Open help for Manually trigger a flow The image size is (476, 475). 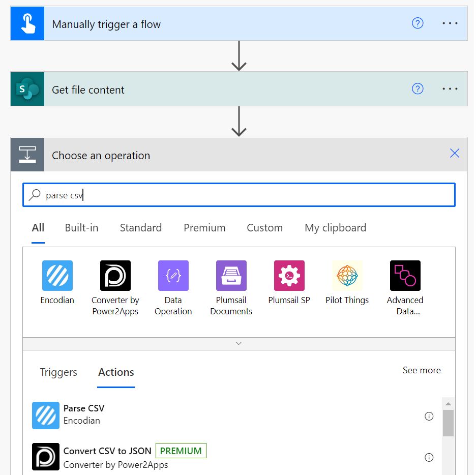pos(418,23)
